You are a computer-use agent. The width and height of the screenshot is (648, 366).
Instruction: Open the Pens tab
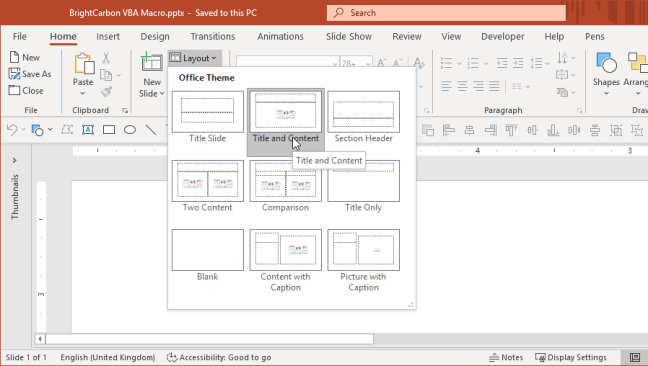click(595, 36)
